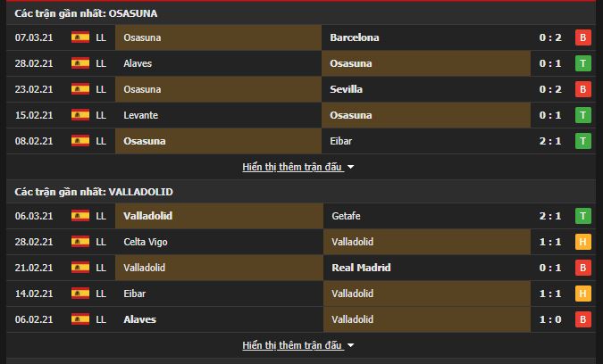Click dropdown arrow beside Valladolid's show-more link
The width and height of the screenshot is (603, 364).
point(350,345)
